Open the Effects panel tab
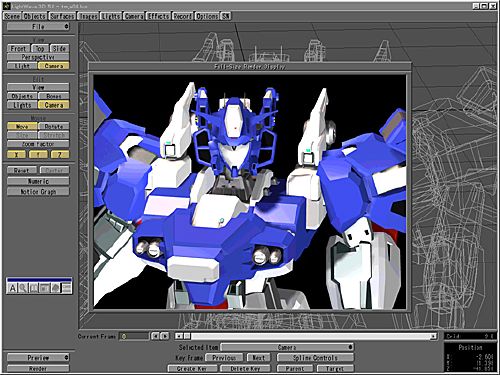 click(x=159, y=16)
